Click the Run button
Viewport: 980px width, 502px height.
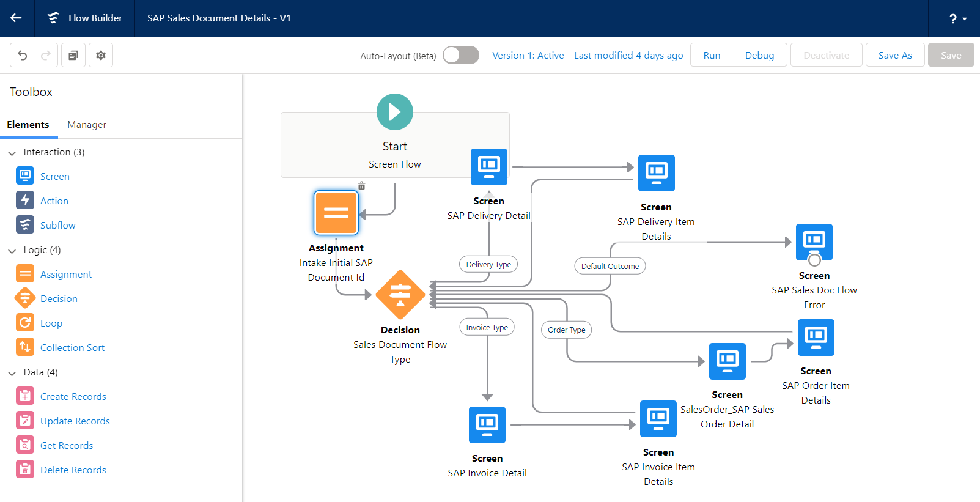pos(712,55)
